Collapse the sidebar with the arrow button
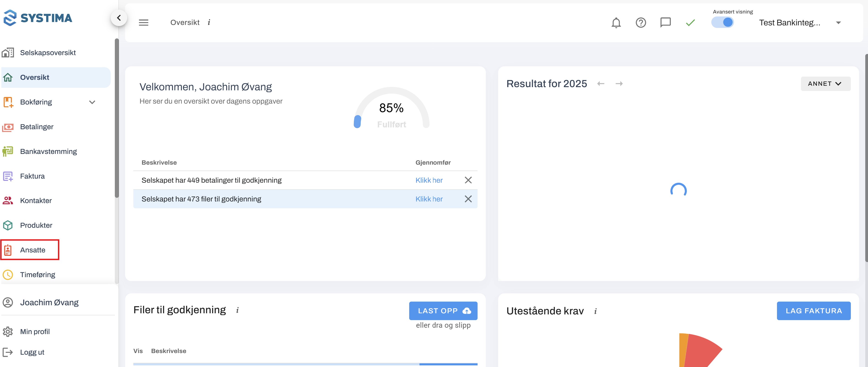Viewport: 868px width, 367px height. [119, 18]
